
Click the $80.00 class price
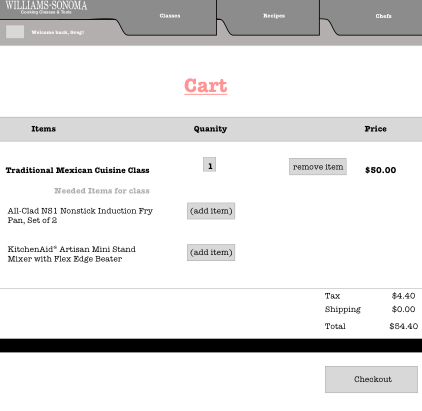coord(380,170)
